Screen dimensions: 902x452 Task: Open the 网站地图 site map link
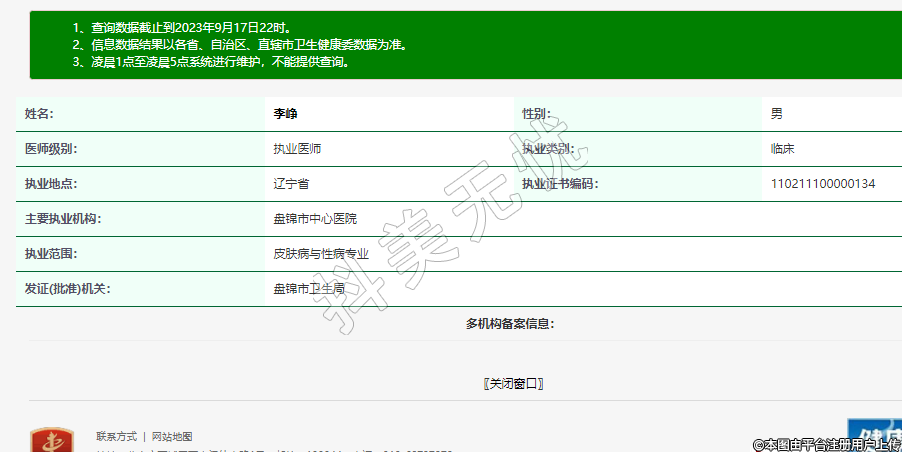(171, 437)
